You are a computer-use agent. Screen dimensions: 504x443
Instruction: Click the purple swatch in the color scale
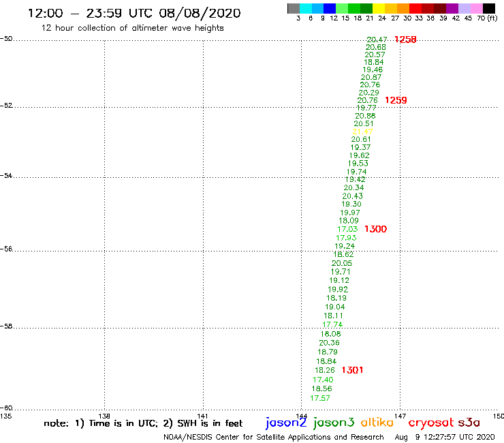452,8
